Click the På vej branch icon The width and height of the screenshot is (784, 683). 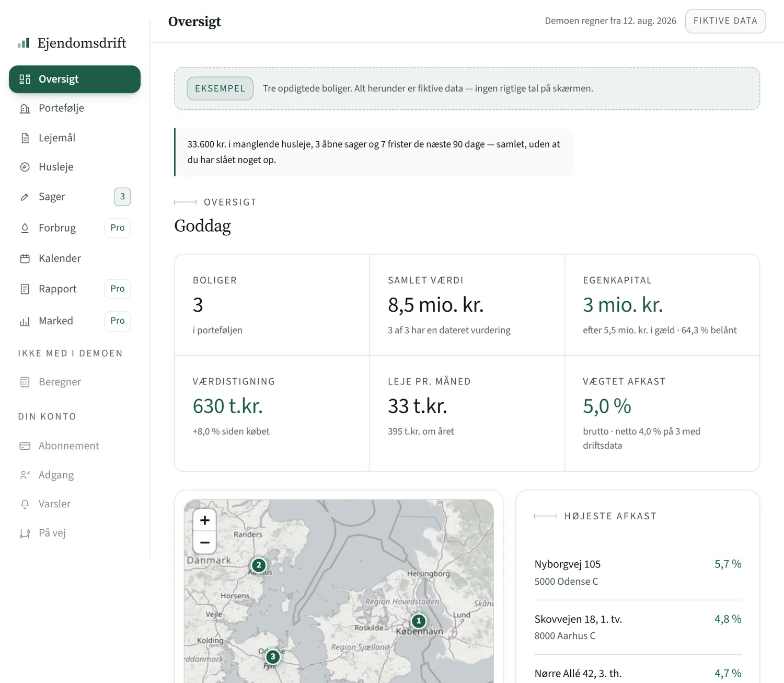click(x=25, y=533)
